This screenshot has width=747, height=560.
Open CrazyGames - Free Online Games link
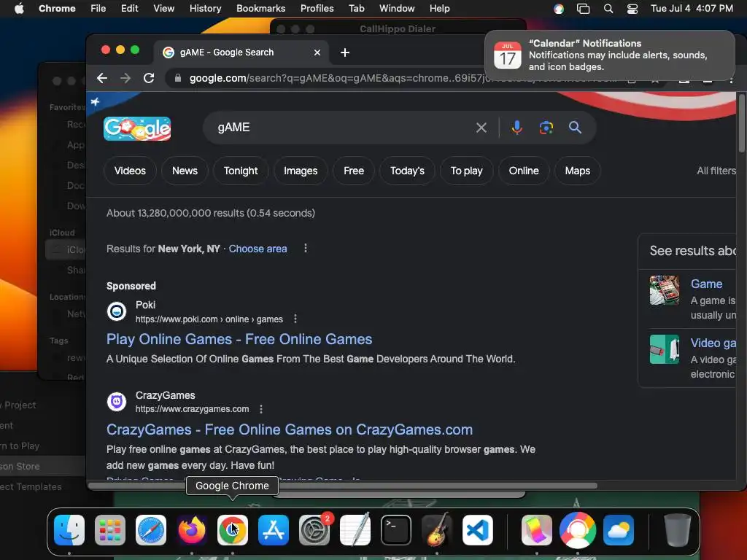290,429
